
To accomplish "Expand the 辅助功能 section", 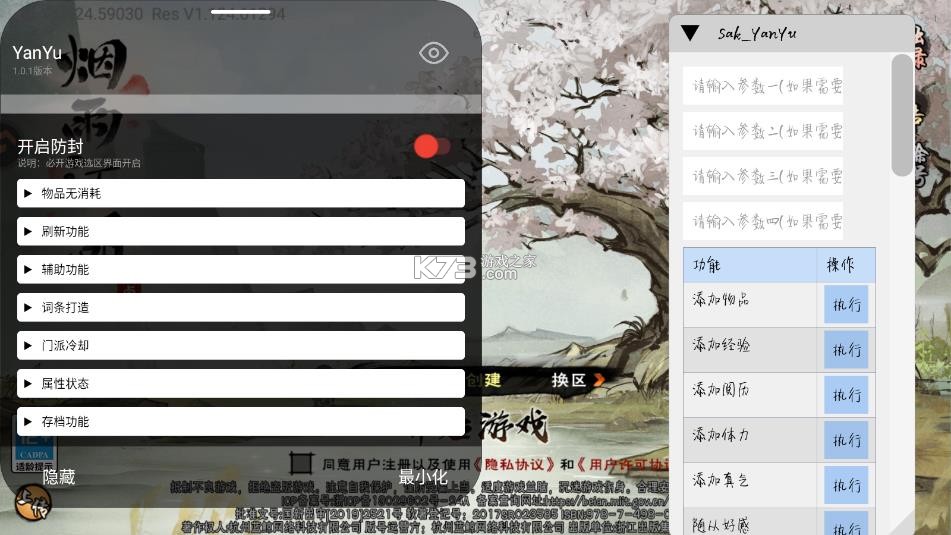I will pos(241,269).
